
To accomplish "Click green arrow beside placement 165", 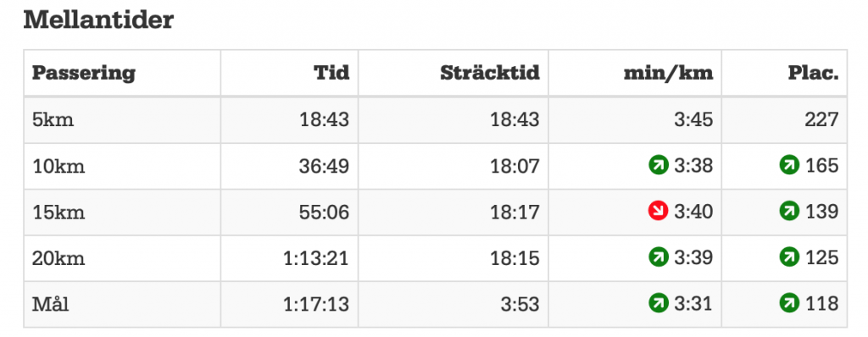I will click(x=789, y=165).
